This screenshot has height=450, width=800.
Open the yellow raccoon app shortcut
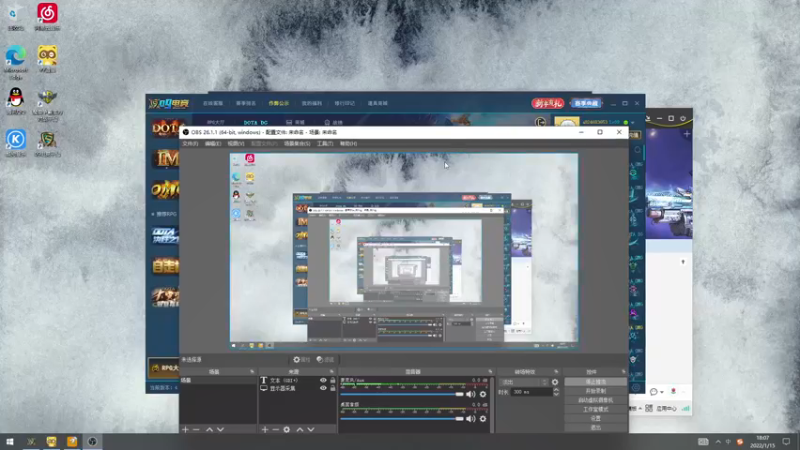47,58
